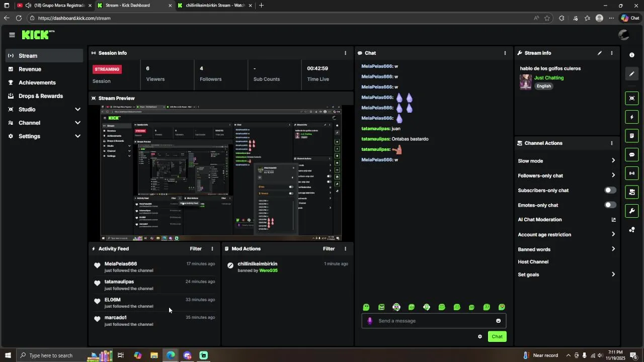
Task: Open File Explorer from taskbar
Action: click(x=154, y=355)
